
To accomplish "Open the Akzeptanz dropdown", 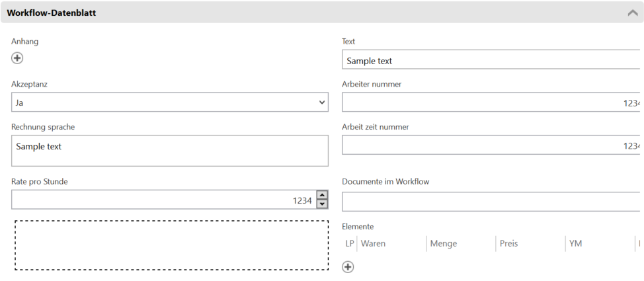I will coord(169,102).
